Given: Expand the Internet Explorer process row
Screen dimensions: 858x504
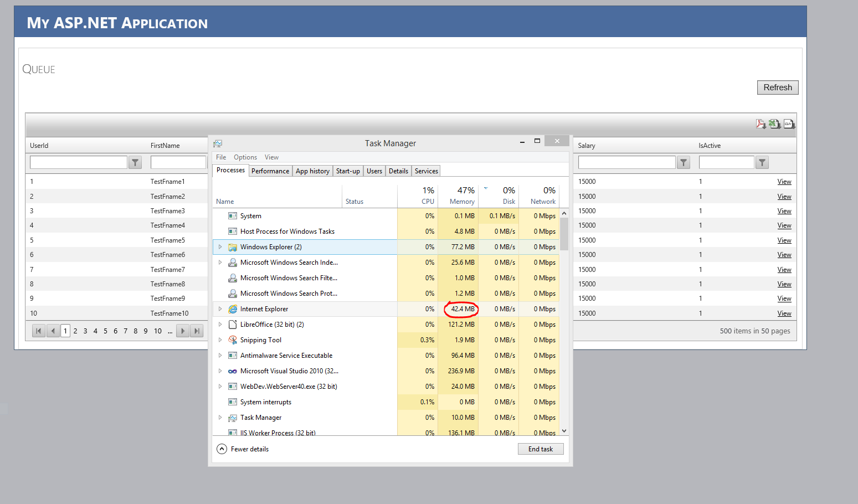Looking at the screenshot, I should (220, 309).
